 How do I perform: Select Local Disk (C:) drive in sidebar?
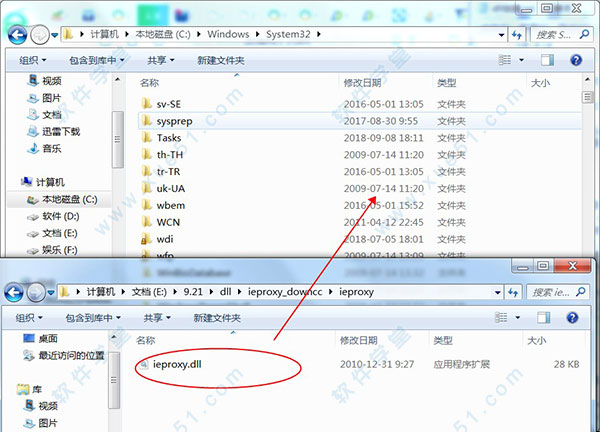pos(62,199)
